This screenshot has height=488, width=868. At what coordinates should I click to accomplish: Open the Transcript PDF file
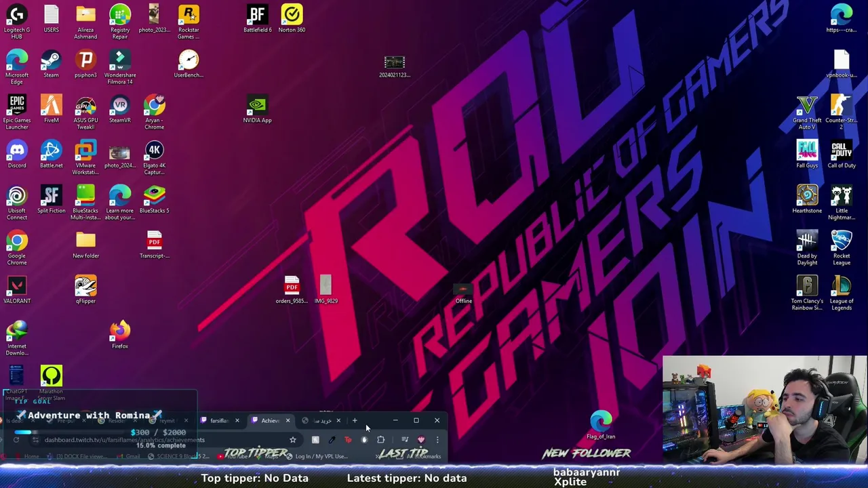(x=154, y=245)
